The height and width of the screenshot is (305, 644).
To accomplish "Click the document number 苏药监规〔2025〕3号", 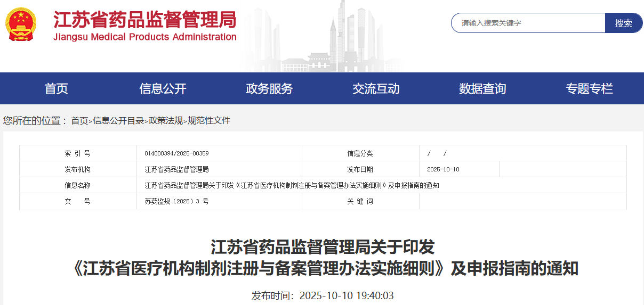I will [x=176, y=202].
